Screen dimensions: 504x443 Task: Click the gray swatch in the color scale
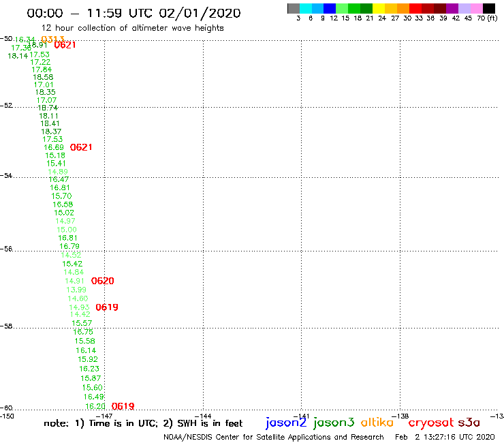[x=294, y=8]
